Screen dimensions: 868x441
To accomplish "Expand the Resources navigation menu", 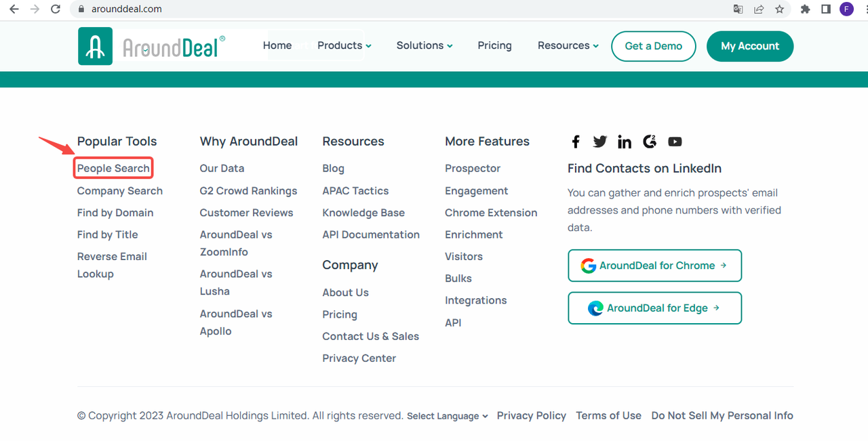I will click(x=568, y=45).
